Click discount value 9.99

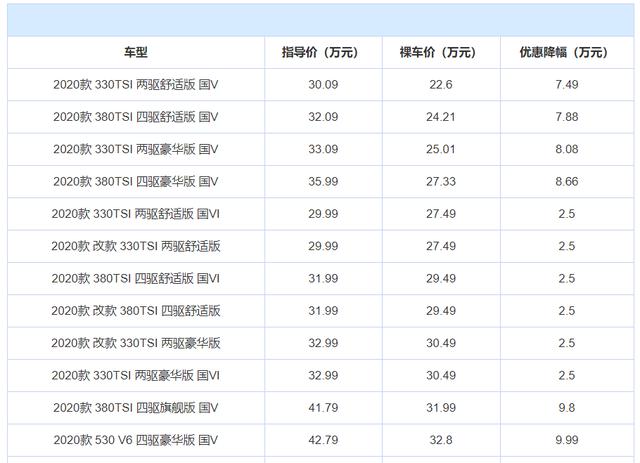pos(567,439)
